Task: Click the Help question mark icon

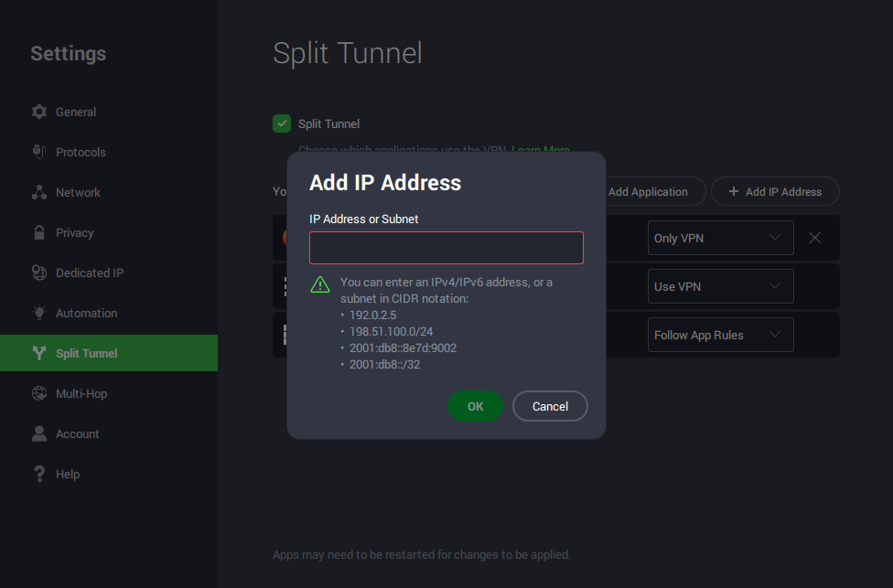Action: [39, 474]
